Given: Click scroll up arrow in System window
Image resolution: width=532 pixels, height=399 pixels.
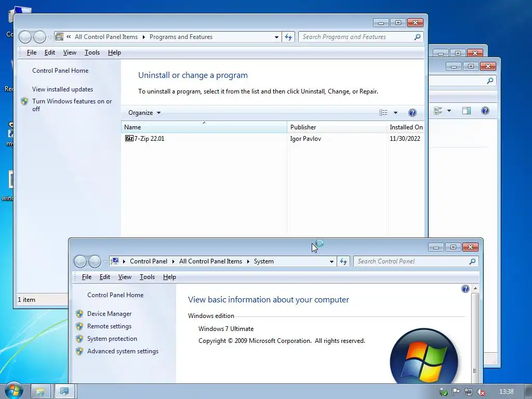Looking at the screenshot, I should coord(475,289).
